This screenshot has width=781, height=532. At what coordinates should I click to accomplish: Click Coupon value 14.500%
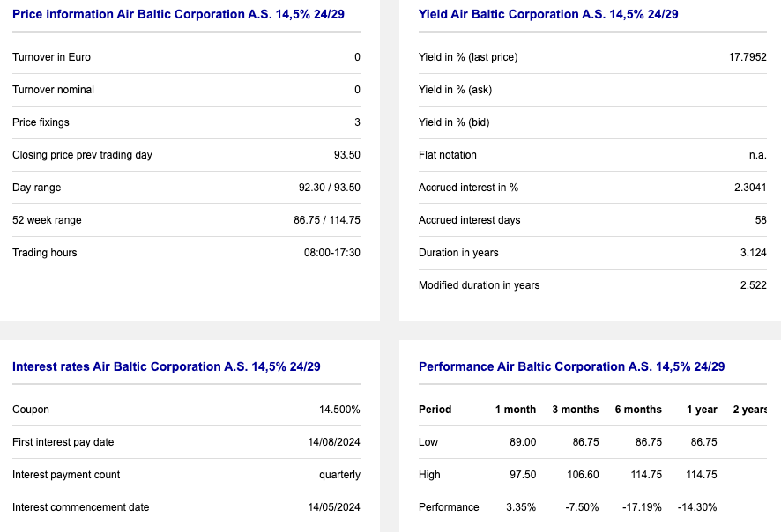pyautogui.click(x=339, y=410)
